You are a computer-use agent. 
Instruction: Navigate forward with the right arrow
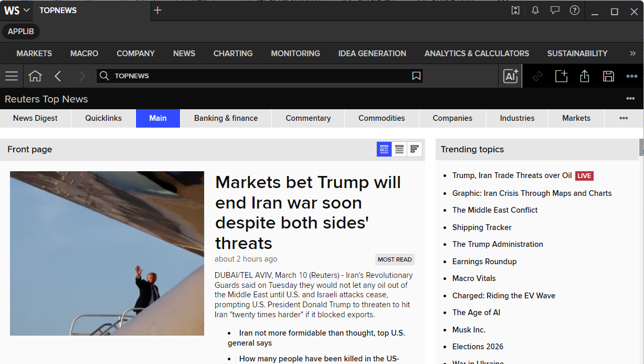pyautogui.click(x=82, y=76)
